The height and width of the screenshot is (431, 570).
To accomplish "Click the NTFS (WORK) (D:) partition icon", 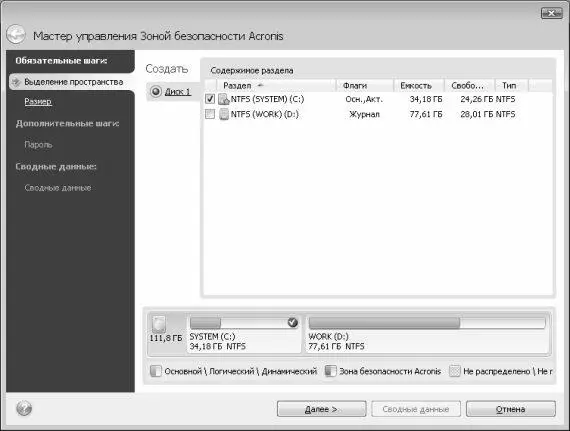I will coord(224,114).
